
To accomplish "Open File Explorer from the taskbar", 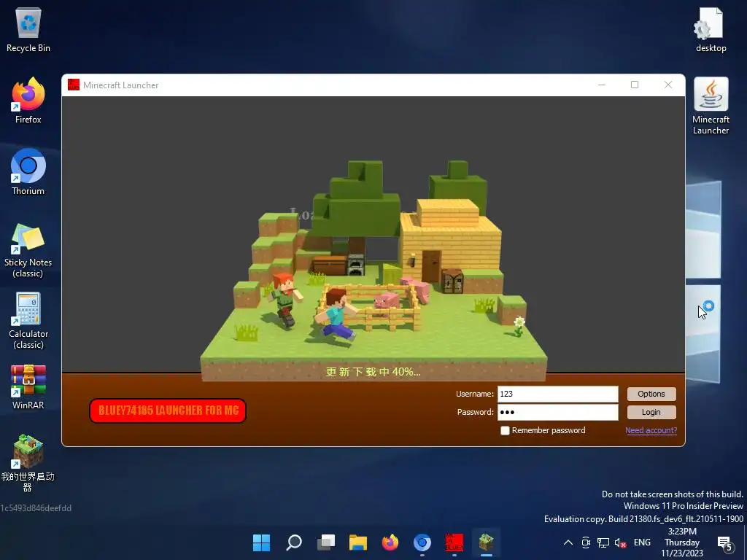I will click(x=357, y=542).
